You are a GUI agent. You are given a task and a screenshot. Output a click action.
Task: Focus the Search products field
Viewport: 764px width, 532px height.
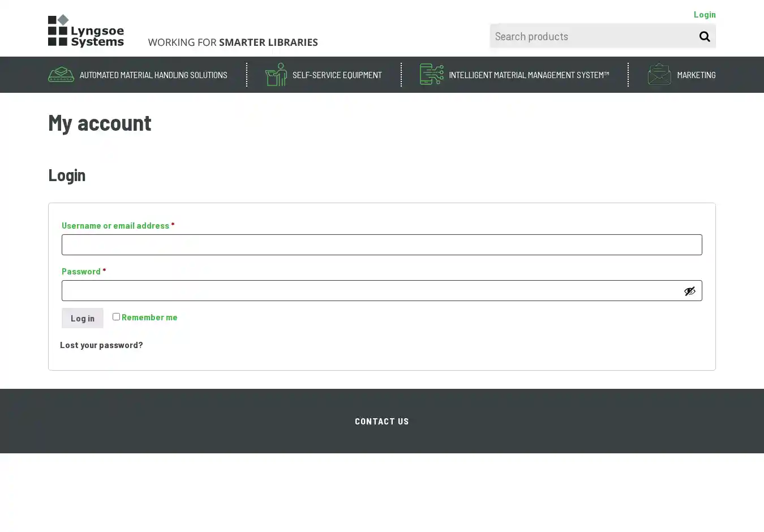point(591,36)
